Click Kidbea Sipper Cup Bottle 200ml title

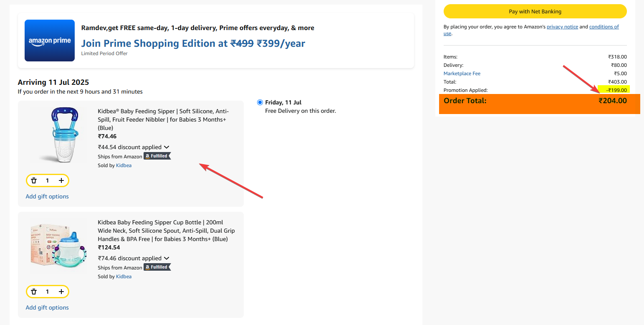click(x=167, y=231)
